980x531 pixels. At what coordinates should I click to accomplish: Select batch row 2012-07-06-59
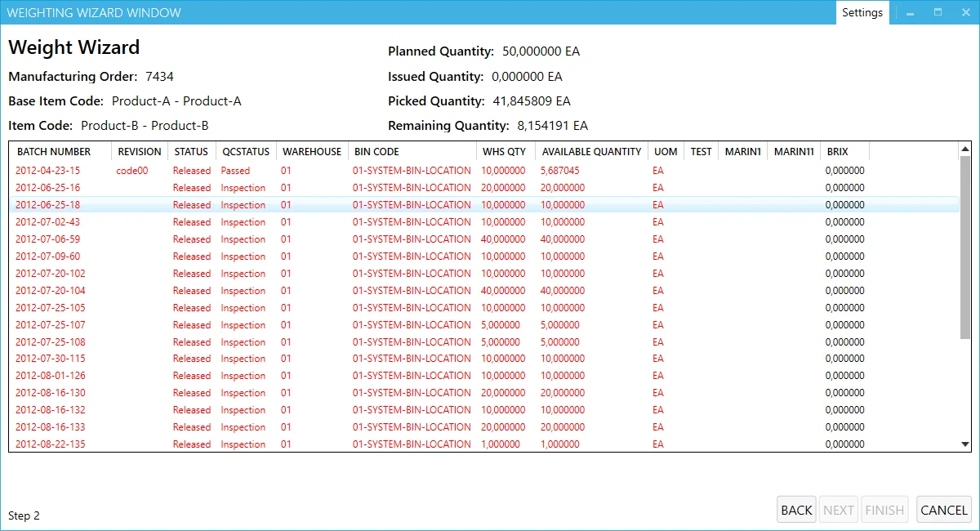[47, 239]
